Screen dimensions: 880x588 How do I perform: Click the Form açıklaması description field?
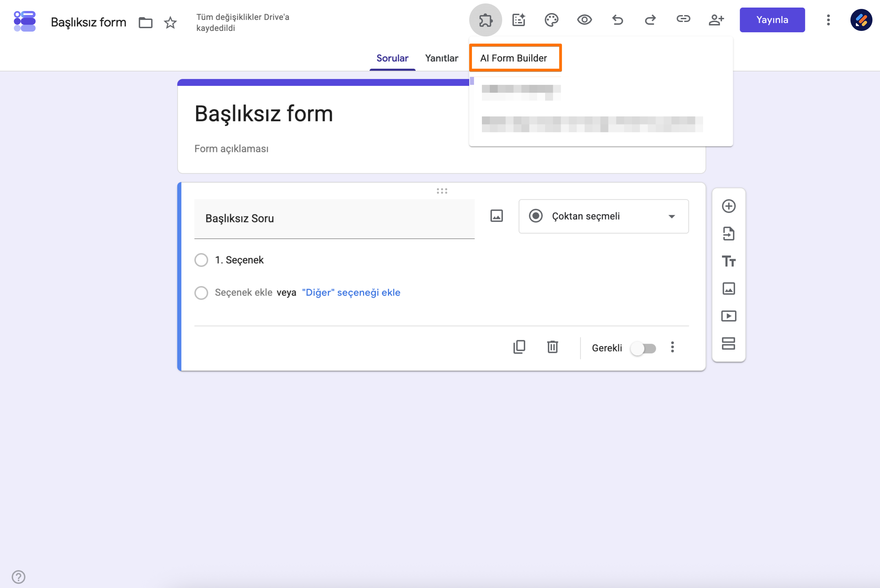coord(231,149)
